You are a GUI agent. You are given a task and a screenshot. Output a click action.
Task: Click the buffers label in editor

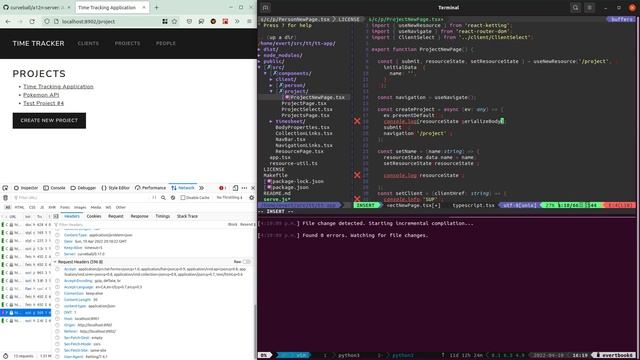[x=621, y=19]
